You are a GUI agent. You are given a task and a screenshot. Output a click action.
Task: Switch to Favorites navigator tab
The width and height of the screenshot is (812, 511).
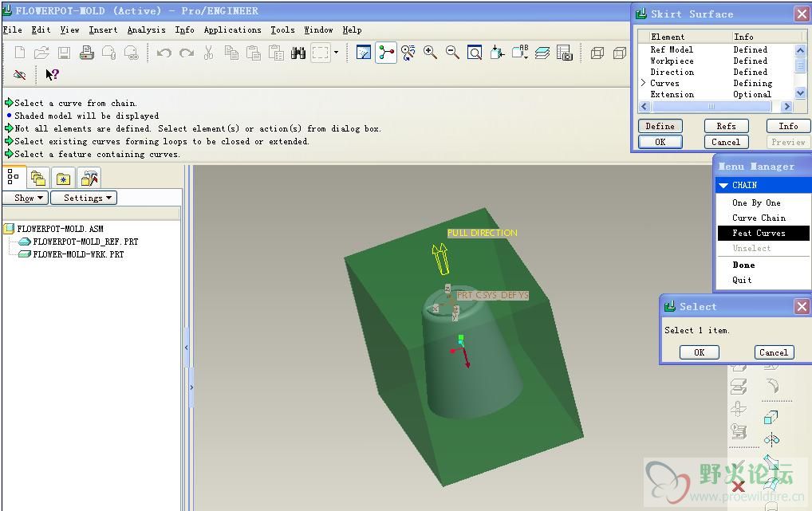tap(63, 179)
